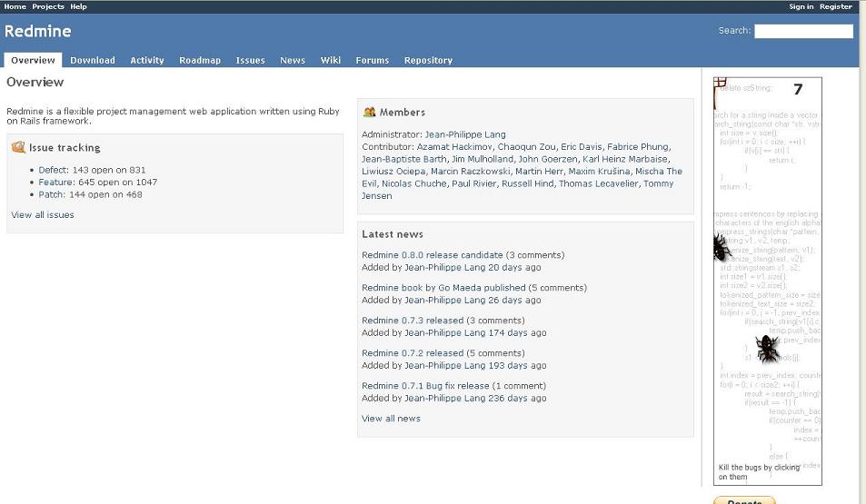
Task: Click the score number 7 in the ad
Action: tap(798, 89)
